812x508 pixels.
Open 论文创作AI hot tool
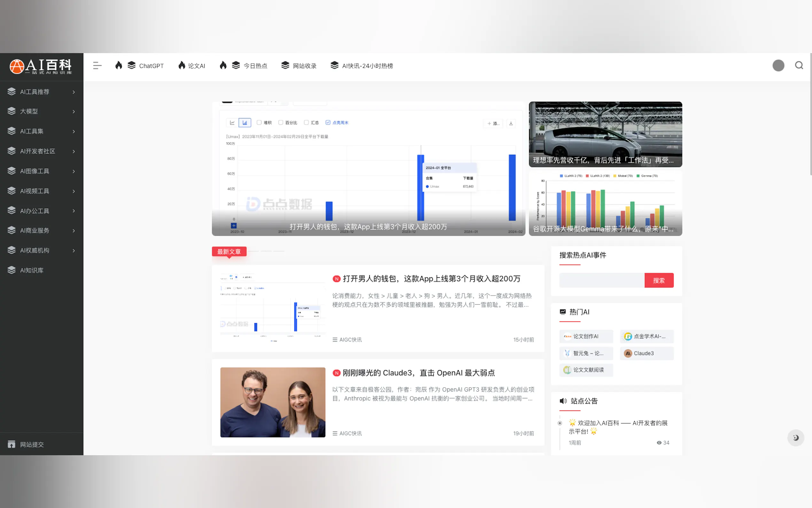point(586,336)
